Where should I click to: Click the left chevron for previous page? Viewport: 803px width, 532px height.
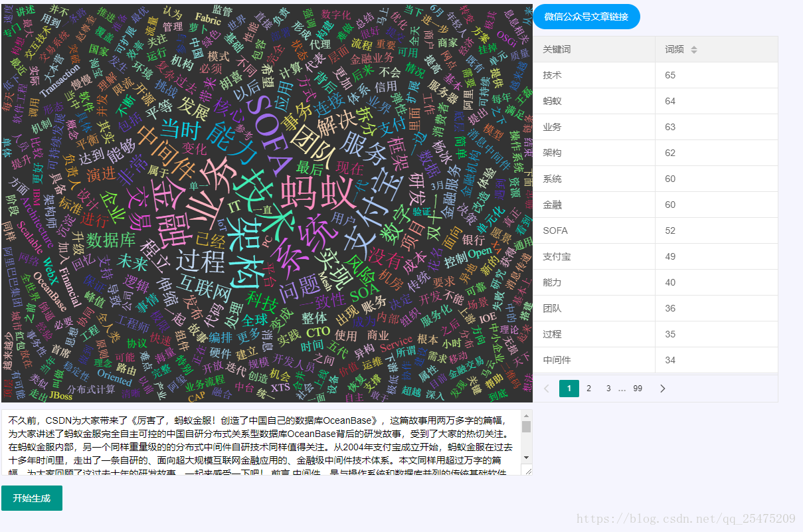click(x=547, y=388)
